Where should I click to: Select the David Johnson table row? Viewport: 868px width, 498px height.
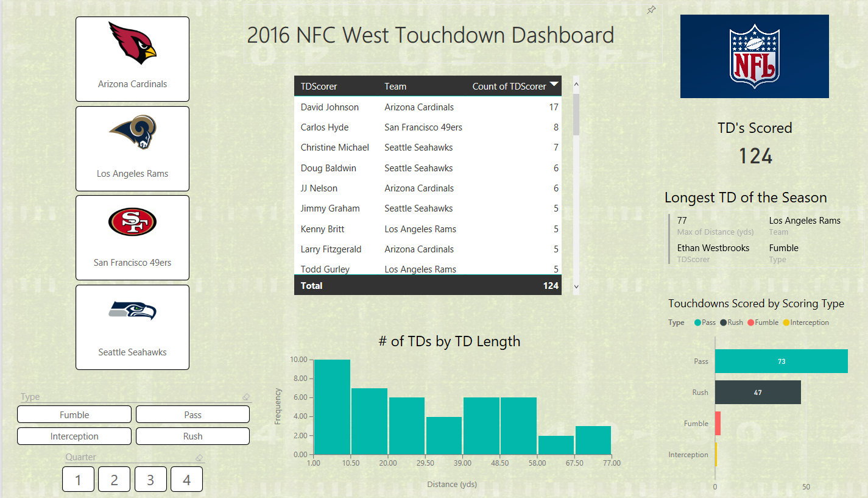pyautogui.click(x=428, y=107)
